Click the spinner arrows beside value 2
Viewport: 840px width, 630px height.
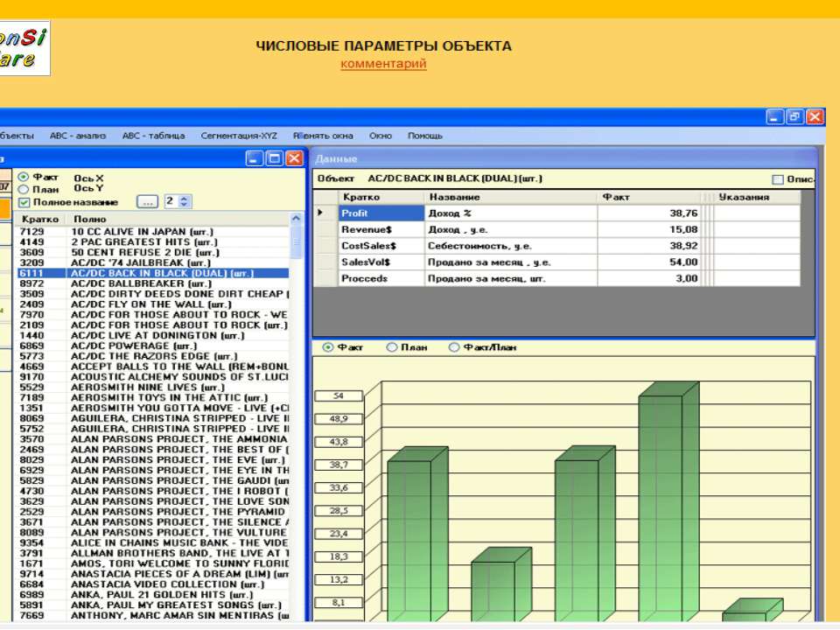point(185,201)
